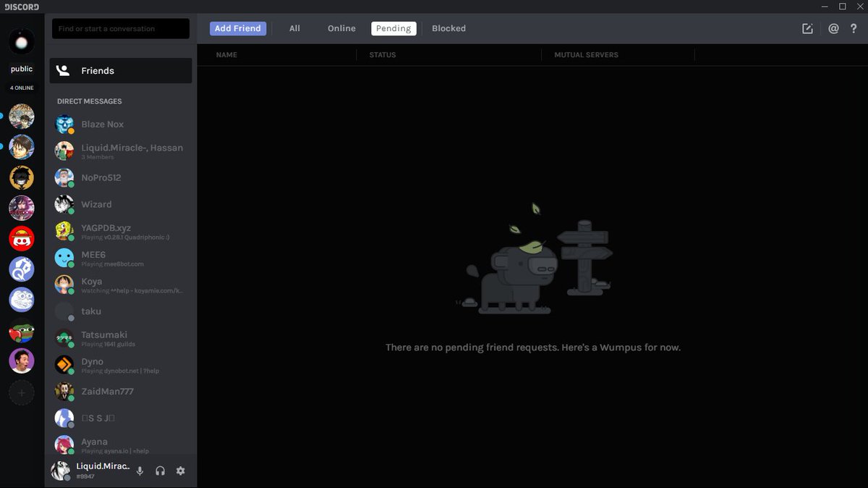Open the Liquid.Miracle-, Hassan group DM

[121, 151]
